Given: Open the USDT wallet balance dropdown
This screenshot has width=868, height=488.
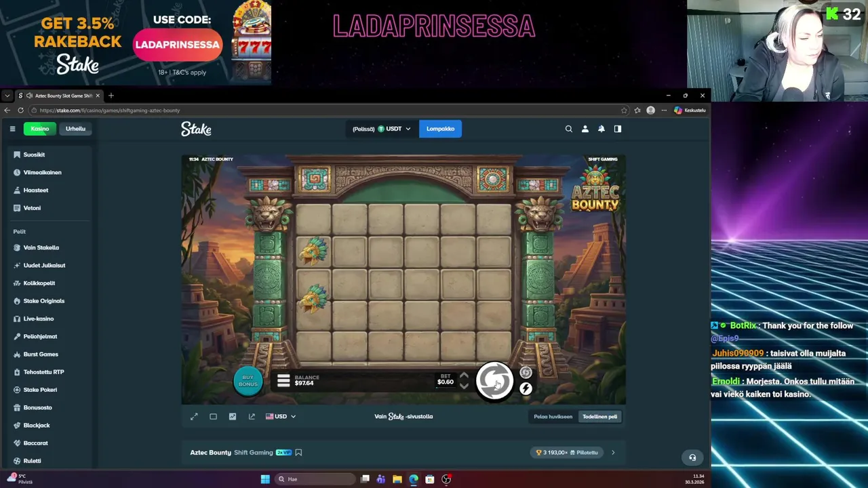Looking at the screenshot, I should pyautogui.click(x=381, y=129).
